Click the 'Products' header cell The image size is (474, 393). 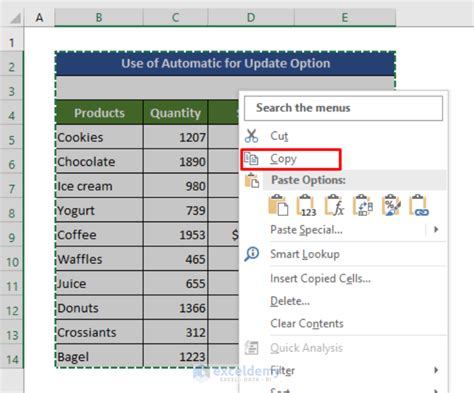point(99,113)
